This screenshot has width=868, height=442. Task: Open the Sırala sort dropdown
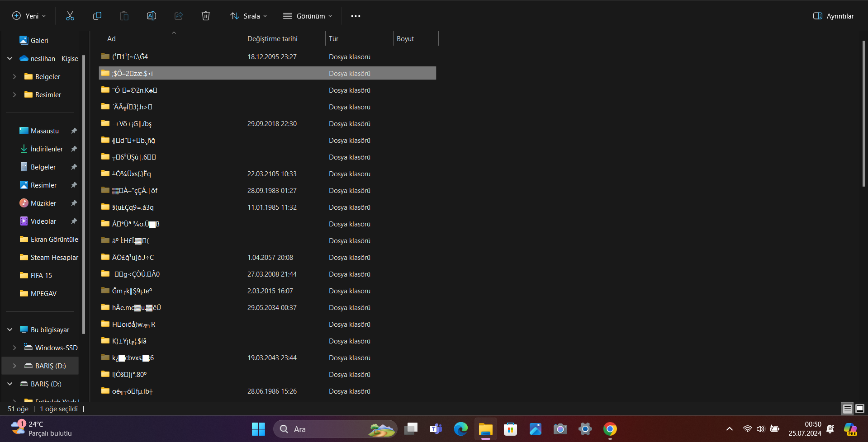pos(249,16)
